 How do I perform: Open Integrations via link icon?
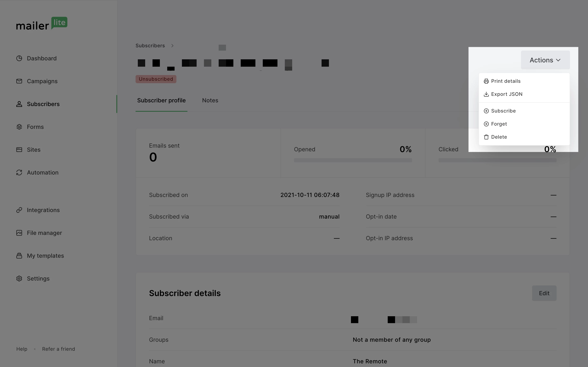coord(19,210)
